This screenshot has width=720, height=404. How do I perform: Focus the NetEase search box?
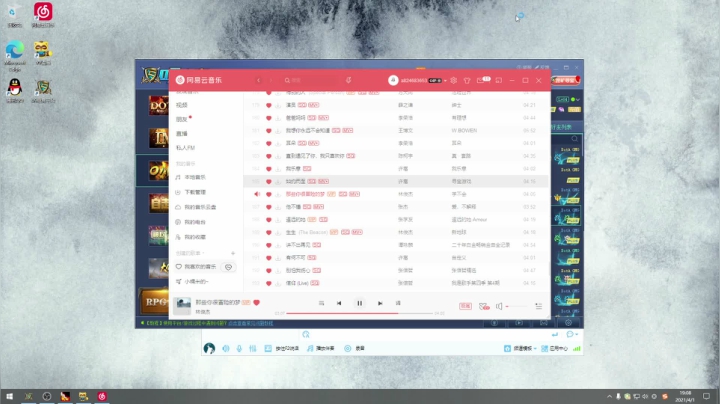311,80
